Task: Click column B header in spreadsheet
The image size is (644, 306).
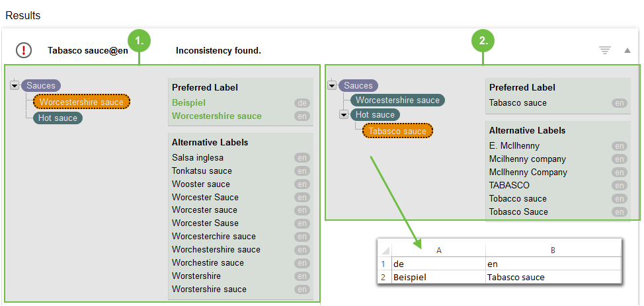Action: point(553,250)
